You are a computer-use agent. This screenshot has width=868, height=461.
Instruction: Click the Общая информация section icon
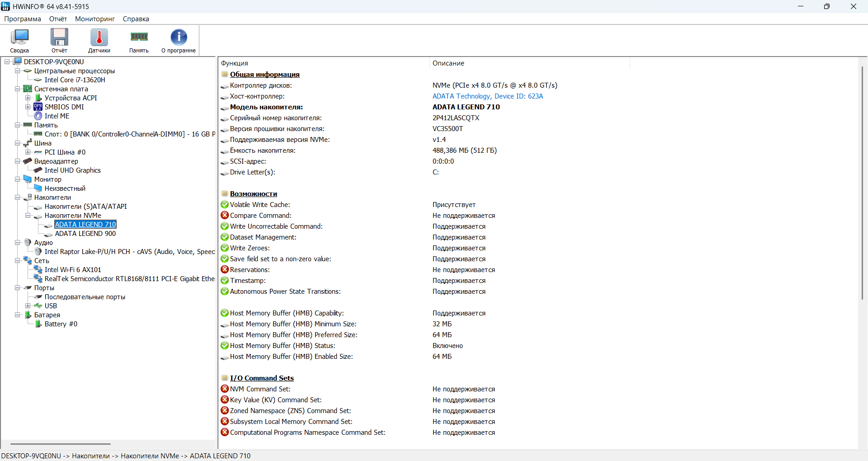tap(225, 74)
